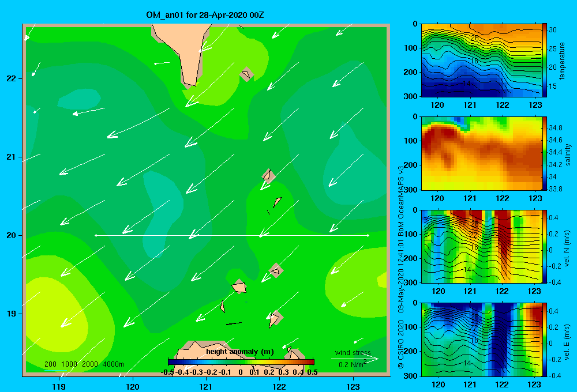This screenshot has height=392, width=577.
Task: Click the west endpoint of the white transect line
Action: coord(96,235)
